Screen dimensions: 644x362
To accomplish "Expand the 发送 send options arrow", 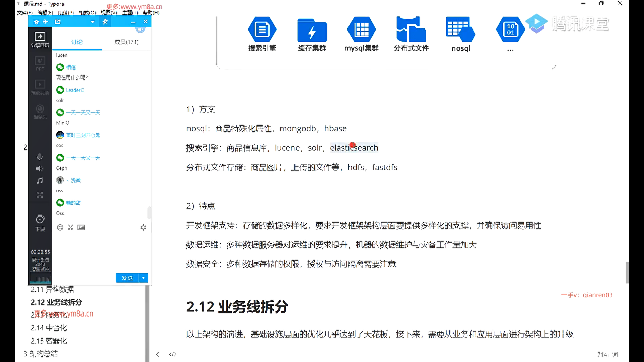I will (144, 278).
